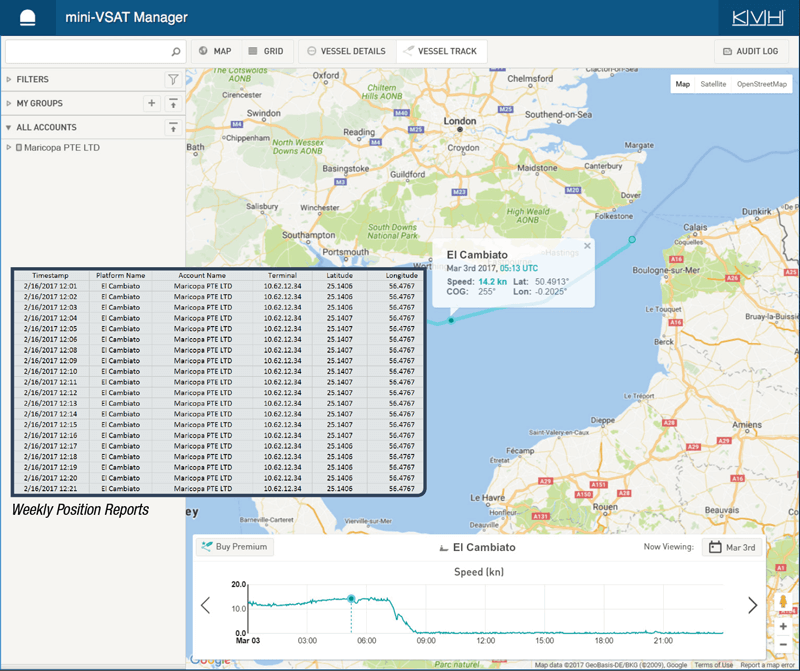Click the Southampton label on the map
This screenshot has height=671, width=800.
coord(309,235)
